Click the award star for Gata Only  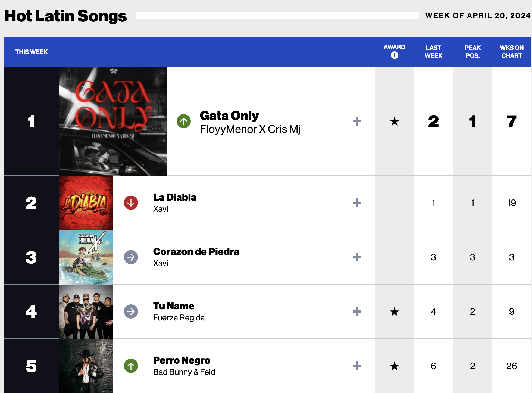pos(394,121)
